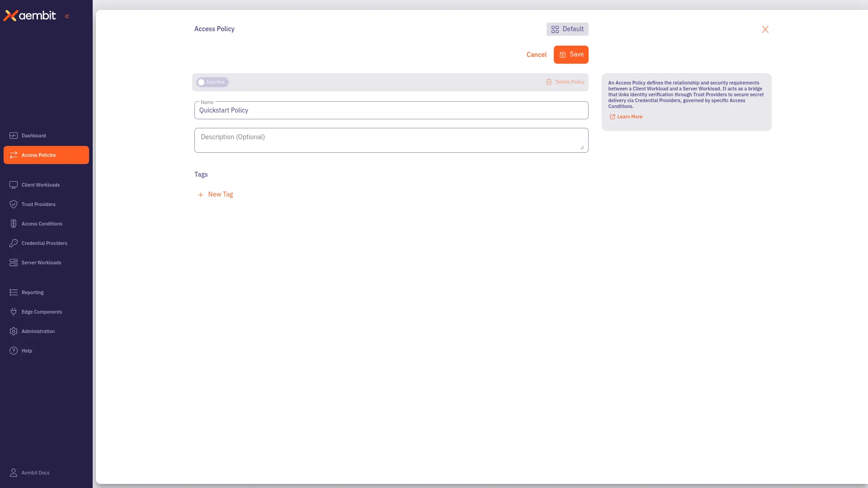The width and height of the screenshot is (868, 488).
Task: Save the Access Policy
Action: tap(571, 55)
